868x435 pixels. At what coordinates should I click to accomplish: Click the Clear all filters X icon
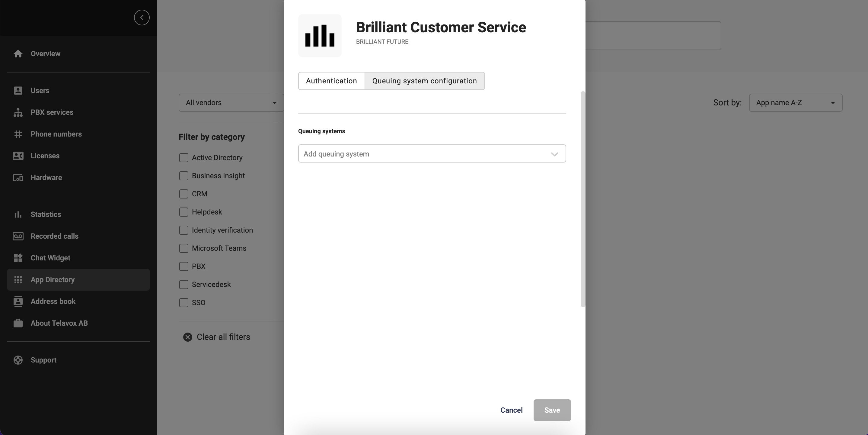click(188, 337)
